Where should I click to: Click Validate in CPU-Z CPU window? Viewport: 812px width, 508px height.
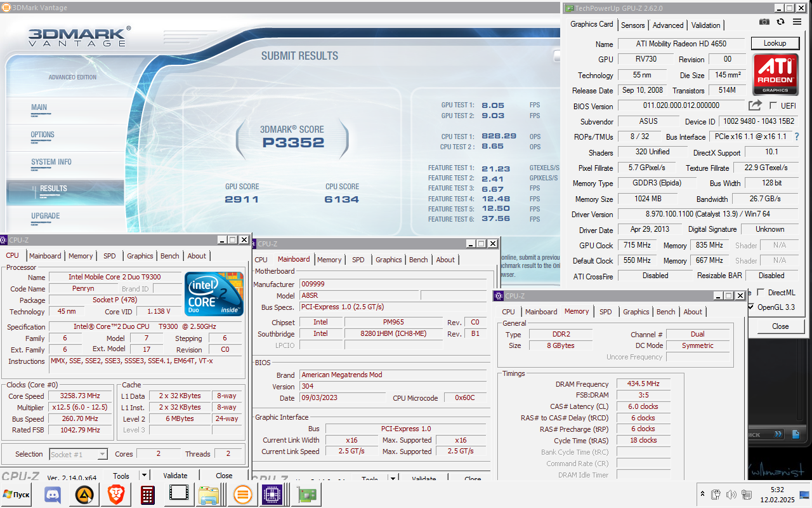175,475
